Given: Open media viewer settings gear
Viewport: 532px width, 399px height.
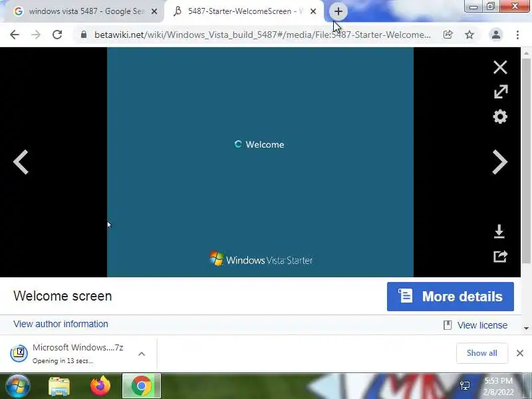Looking at the screenshot, I should tap(500, 117).
